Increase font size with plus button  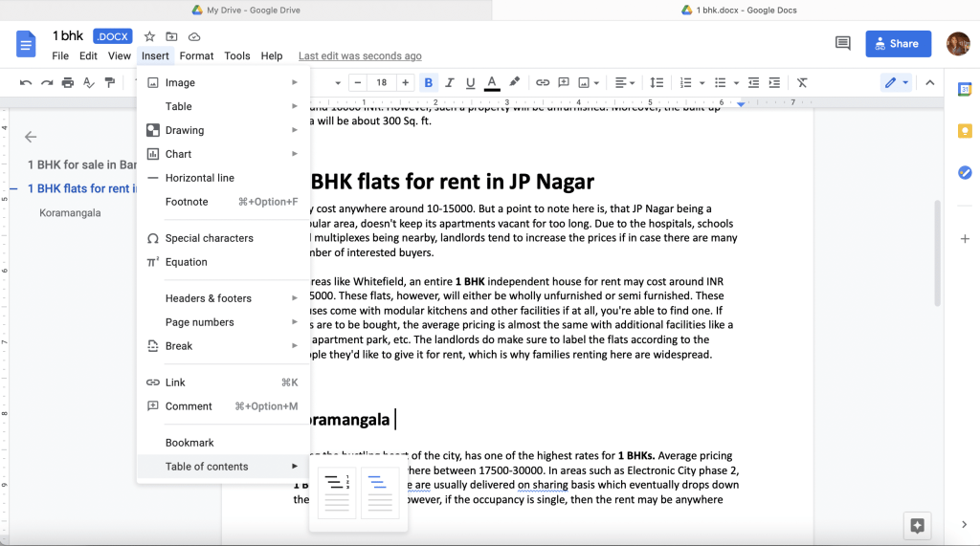tap(405, 82)
